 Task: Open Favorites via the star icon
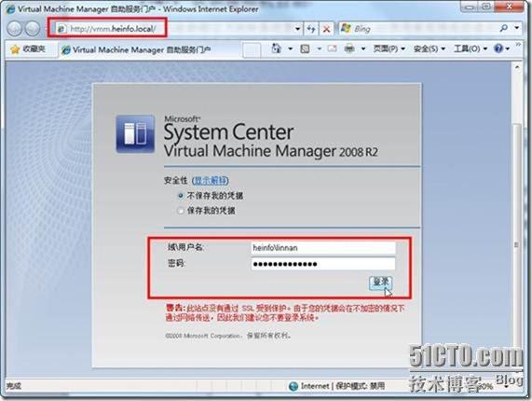[x=15, y=49]
